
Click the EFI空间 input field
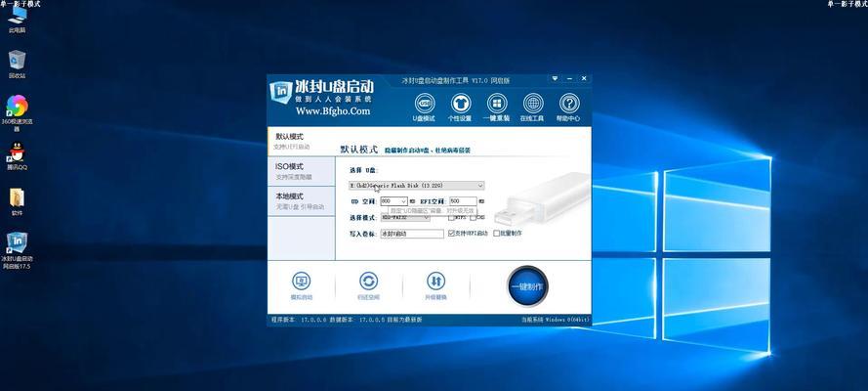pyautogui.click(x=463, y=201)
